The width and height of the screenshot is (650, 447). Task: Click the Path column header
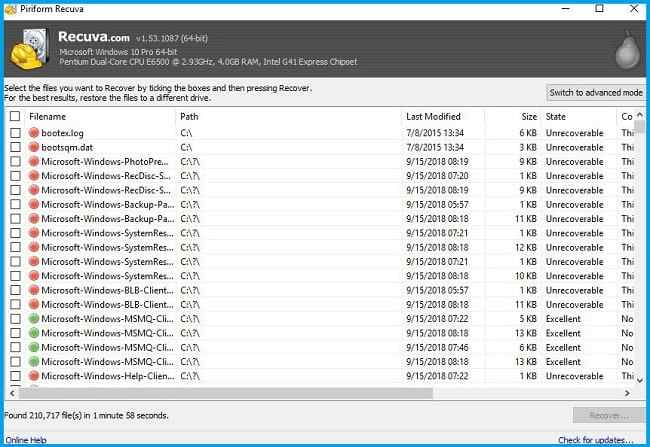286,116
